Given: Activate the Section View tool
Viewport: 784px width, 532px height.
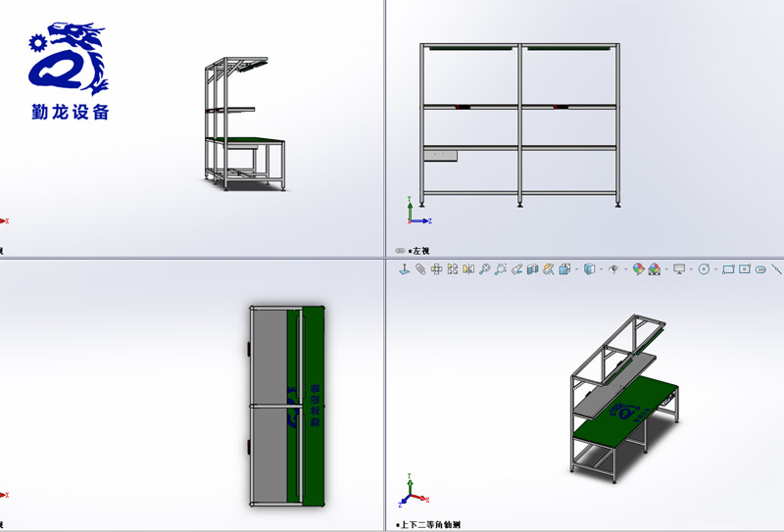Looking at the screenshot, I should tap(533, 268).
